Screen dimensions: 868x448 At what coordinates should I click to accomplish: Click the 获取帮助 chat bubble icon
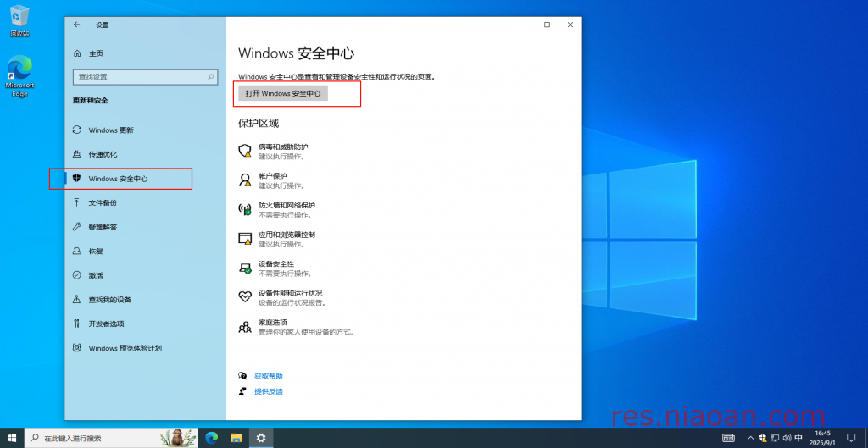pos(242,375)
